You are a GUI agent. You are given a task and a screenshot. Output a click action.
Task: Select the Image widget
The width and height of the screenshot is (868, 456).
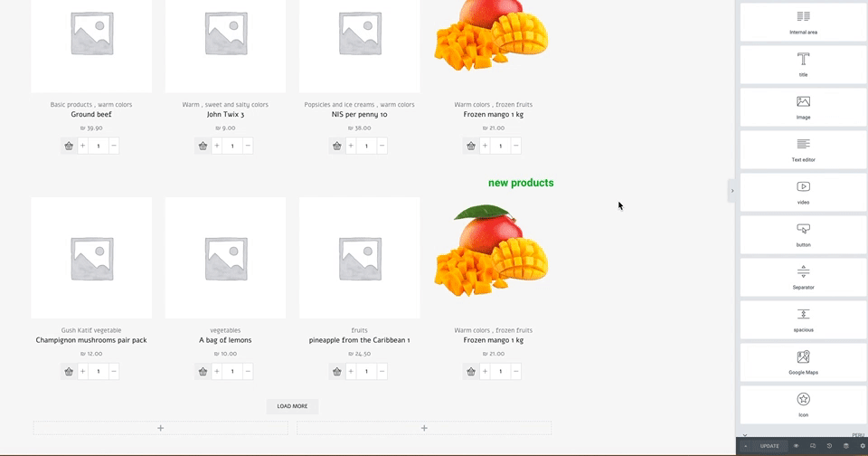803,108
